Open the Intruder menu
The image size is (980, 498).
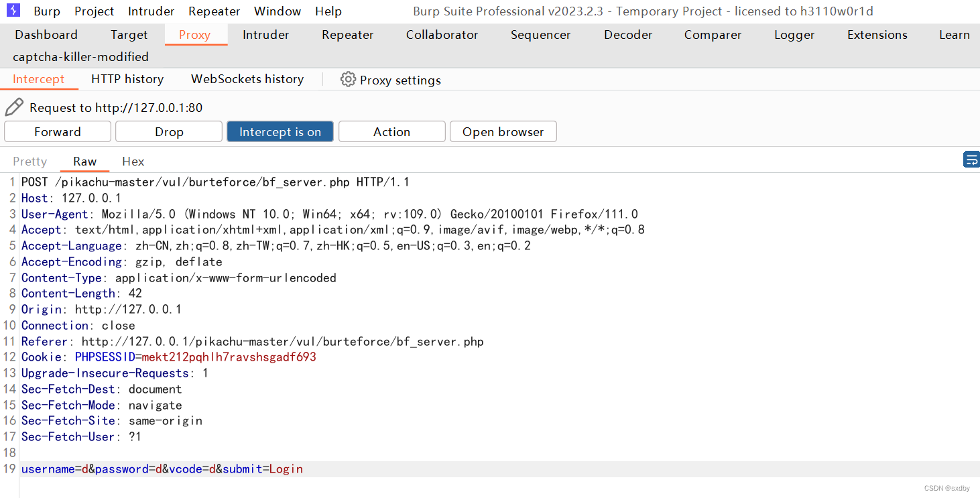click(x=151, y=11)
